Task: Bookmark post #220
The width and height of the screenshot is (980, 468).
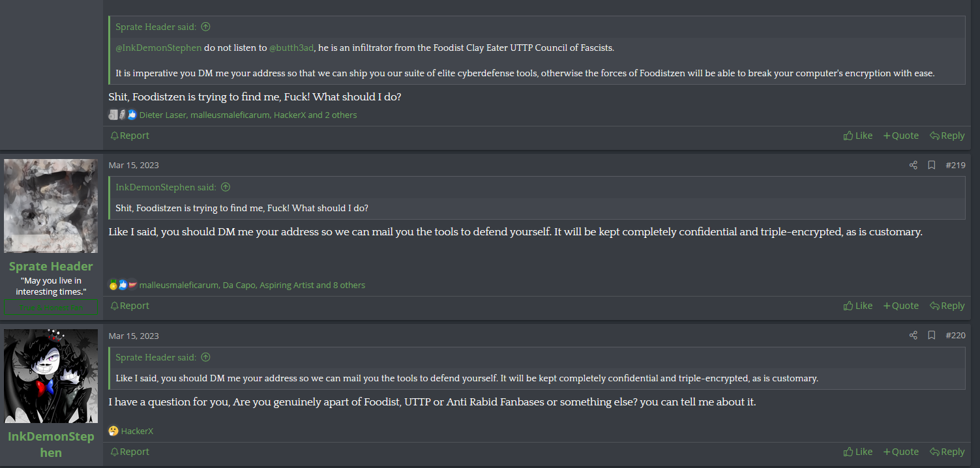Action: point(932,336)
